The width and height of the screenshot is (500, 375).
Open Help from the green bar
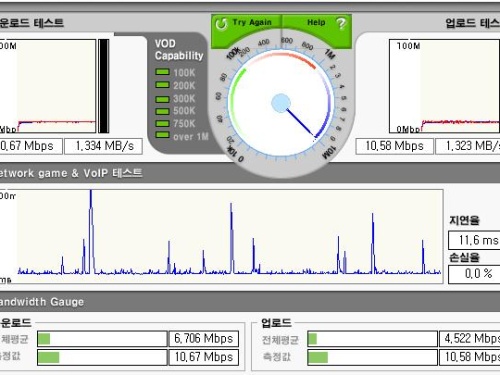(x=317, y=23)
